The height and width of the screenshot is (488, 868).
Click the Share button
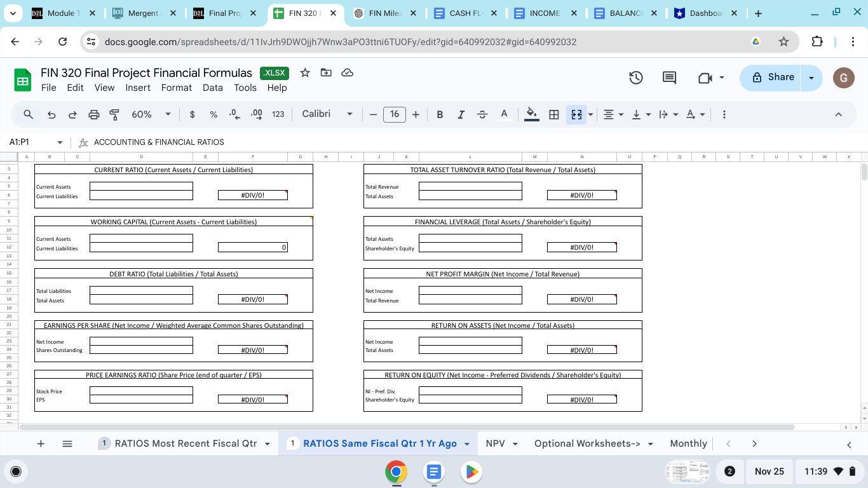coord(771,78)
